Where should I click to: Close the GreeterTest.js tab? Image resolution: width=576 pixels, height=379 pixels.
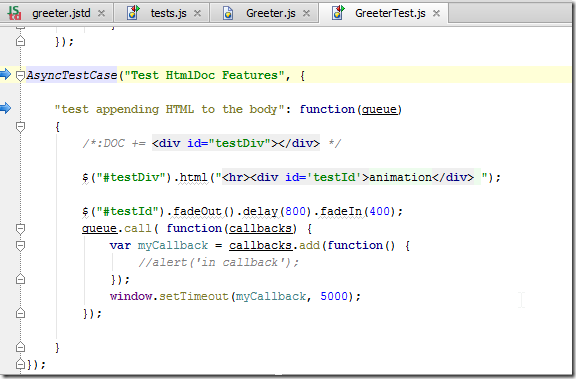coord(436,14)
